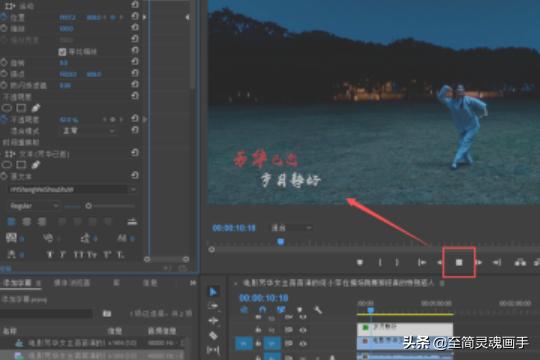Right align the text
This screenshot has width=540, height=360.
(42, 222)
